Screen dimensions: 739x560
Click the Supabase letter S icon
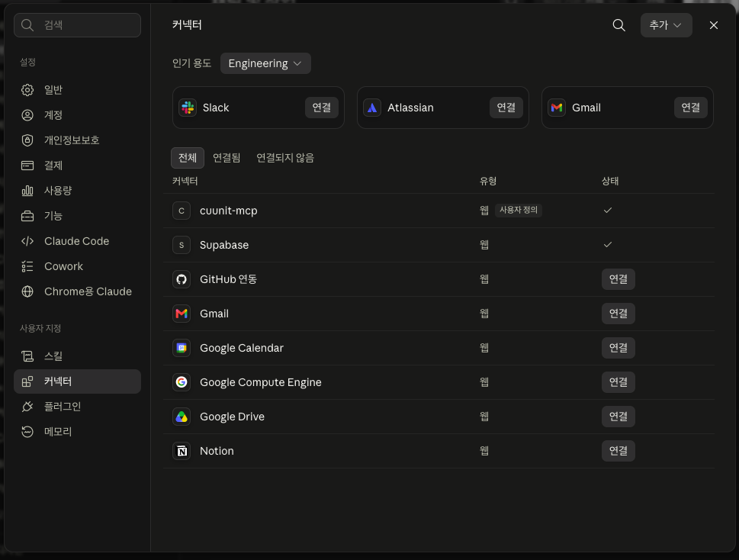[x=182, y=245]
